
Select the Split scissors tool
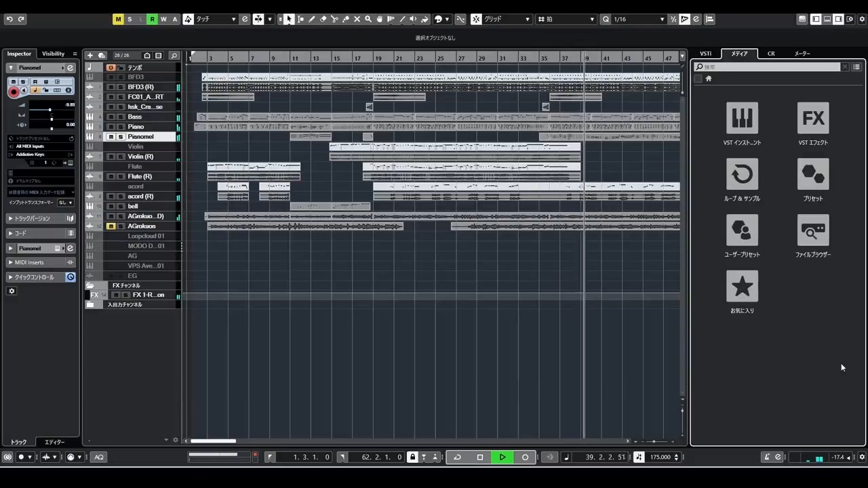click(334, 19)
